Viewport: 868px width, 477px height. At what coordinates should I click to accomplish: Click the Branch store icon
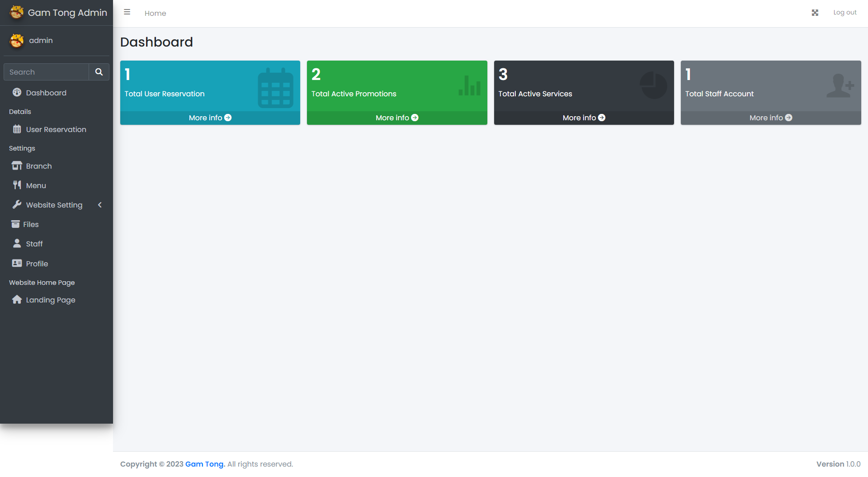pos(17,166)
